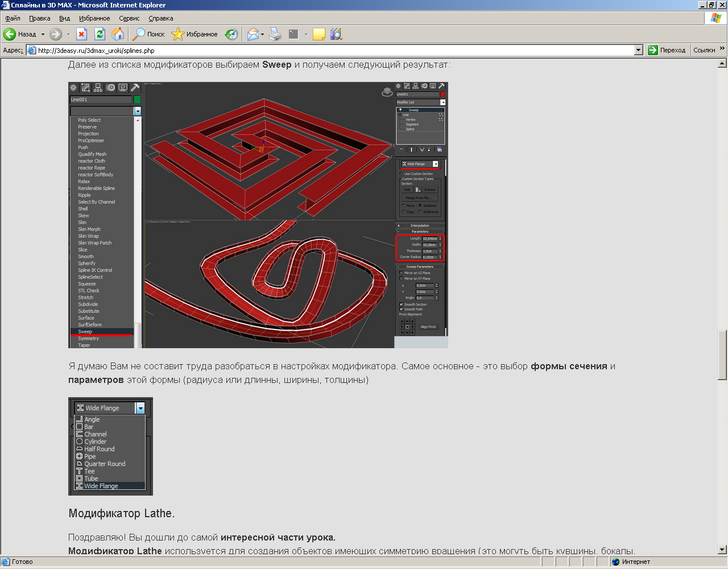This screenshot has height=569, width=728.
Task: Print page with the printer icon
Action: pyautogui.click(x=275, y=34)
